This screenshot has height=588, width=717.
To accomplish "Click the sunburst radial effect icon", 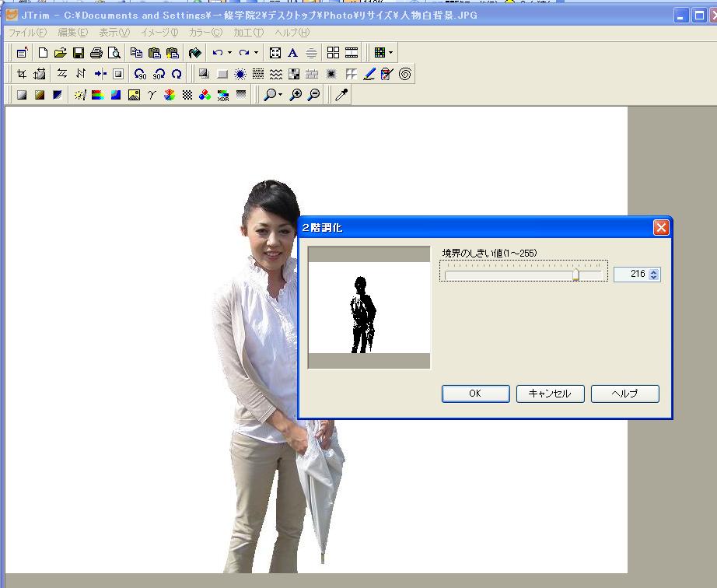I will [240, 74].
